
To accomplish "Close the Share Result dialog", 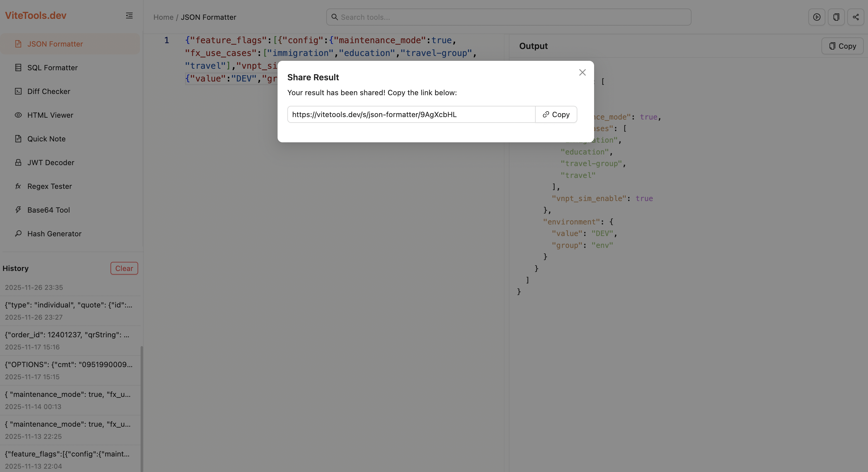I will tap(582, 72).
